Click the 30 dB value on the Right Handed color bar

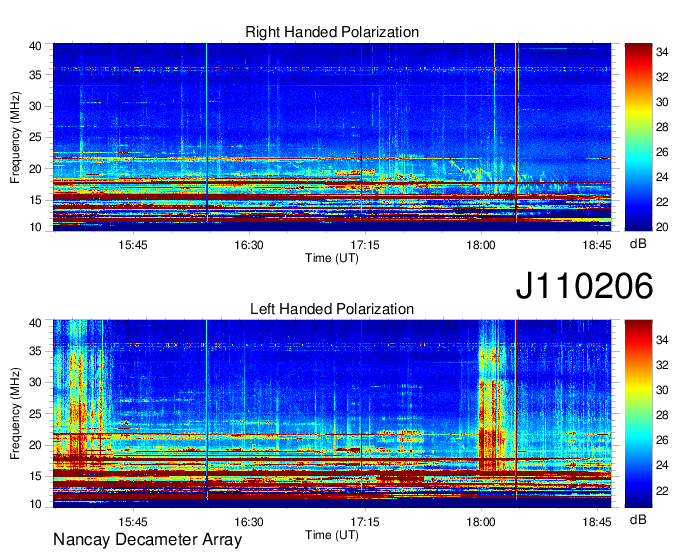pyautogui.click(x=662, y=102)
